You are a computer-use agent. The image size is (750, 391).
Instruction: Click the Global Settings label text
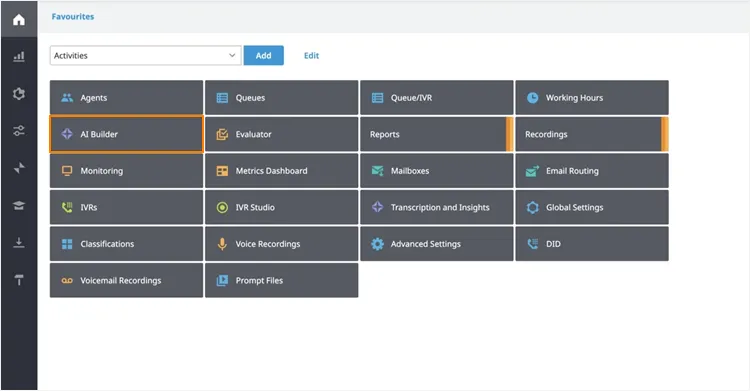tap(574, 207)
